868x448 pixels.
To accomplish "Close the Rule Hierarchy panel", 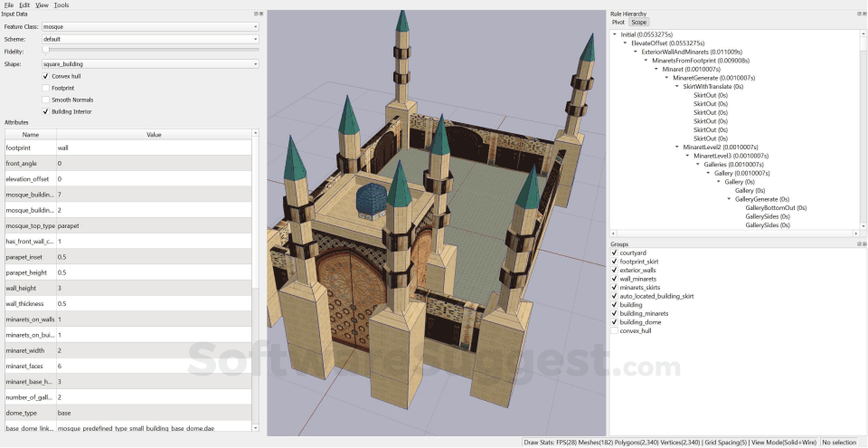I will click(863, 14).
